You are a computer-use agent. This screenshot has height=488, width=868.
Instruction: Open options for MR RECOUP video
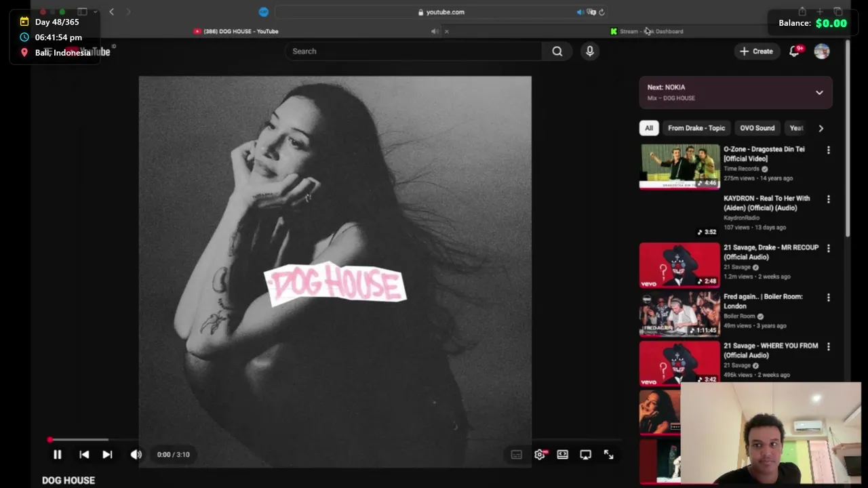pyautogui.click(x=828, y=249)
